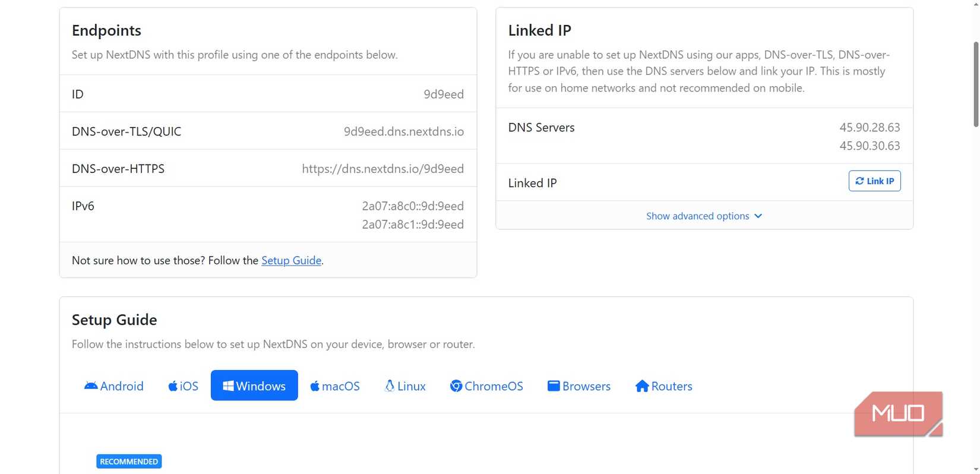Click the DNS-over-HTTPS URL value
This screenshot has width=980, height=474.
[x=382, y=169]
